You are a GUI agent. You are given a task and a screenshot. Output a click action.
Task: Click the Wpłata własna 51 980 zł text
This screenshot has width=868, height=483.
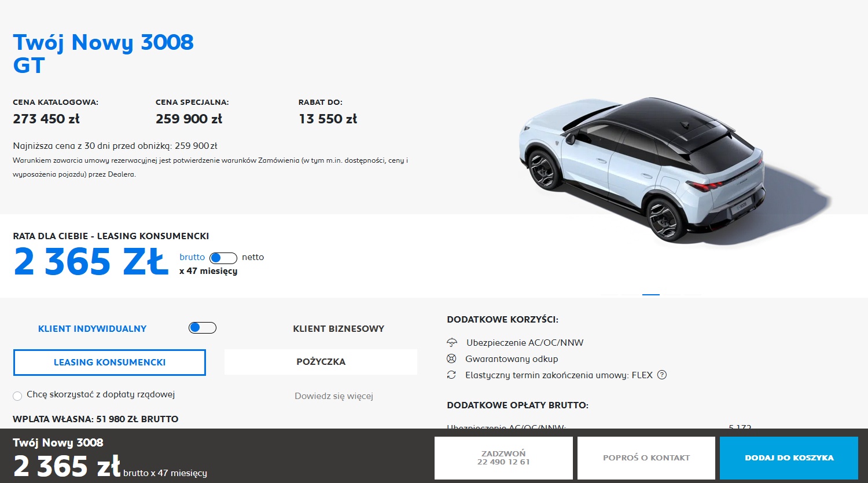(x=95, y=419)
